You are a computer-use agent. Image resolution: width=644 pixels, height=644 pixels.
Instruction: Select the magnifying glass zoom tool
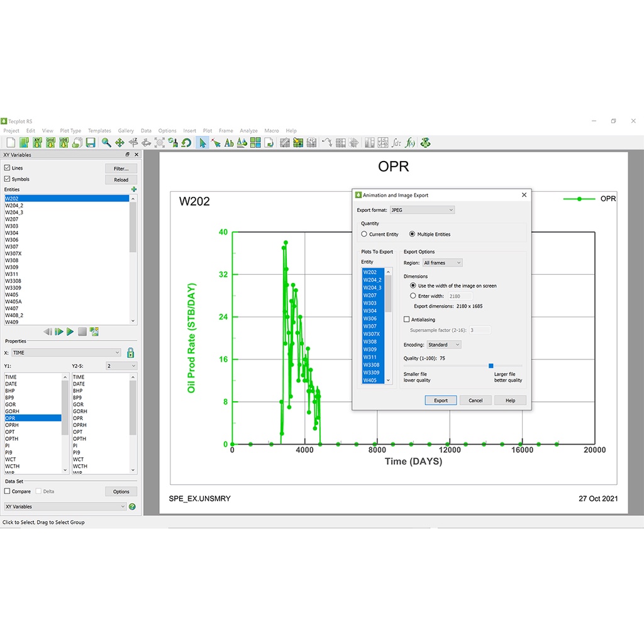coord(106,143)
